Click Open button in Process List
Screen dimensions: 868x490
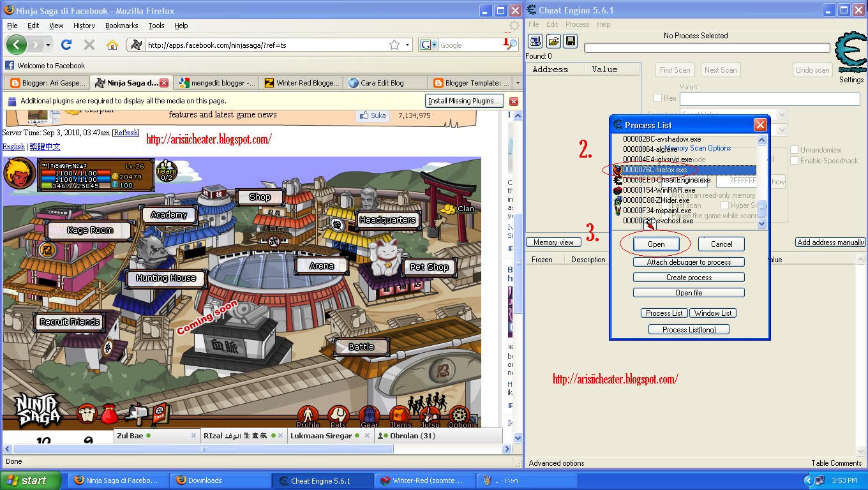point(656,244)
